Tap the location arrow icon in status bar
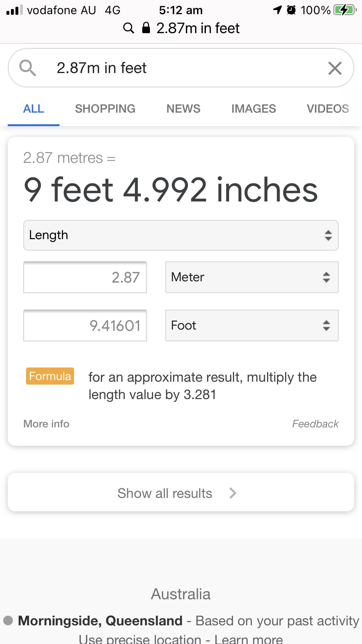 pyautogui.click(x=277, y=10)
